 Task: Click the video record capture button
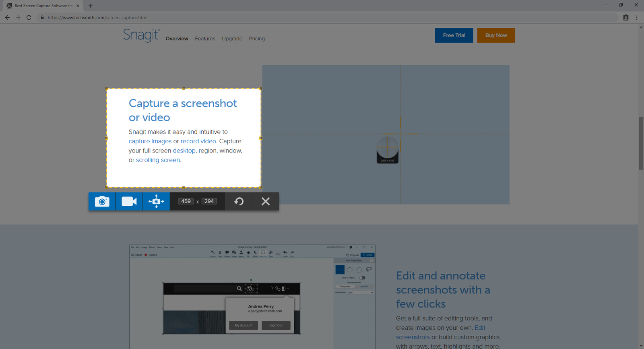click(x=129, y=201)
